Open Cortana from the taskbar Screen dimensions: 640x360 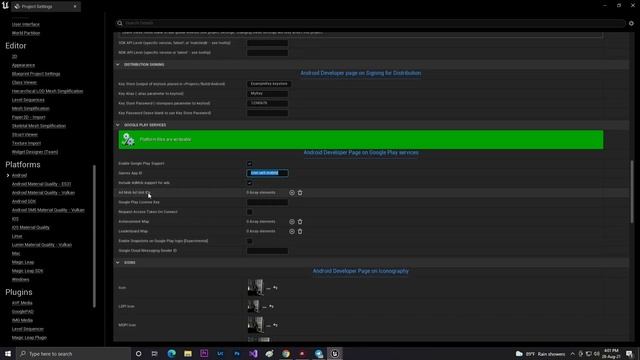138,353
